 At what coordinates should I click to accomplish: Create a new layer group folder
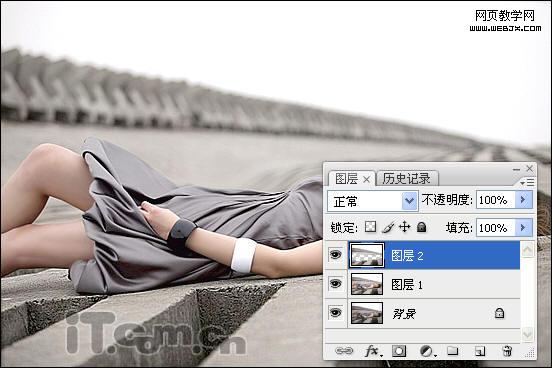point(453,351)
